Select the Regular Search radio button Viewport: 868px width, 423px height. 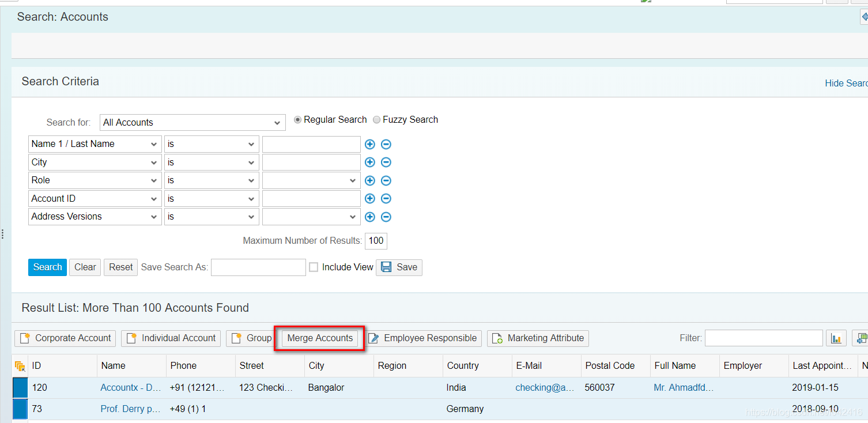point(297,120)
